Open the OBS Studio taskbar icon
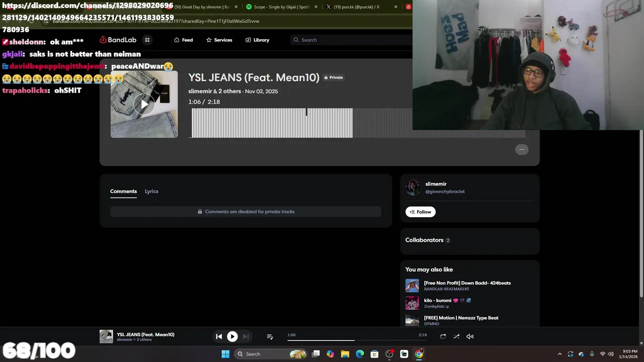This screenshot has height=362, width=644. point(389,354)
